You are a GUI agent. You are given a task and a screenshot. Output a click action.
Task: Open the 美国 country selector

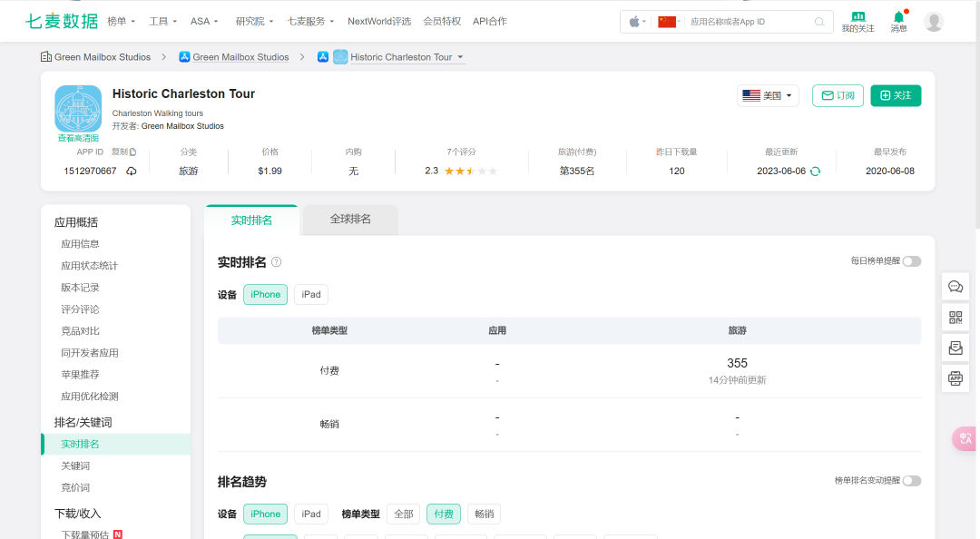pos(768,95)
